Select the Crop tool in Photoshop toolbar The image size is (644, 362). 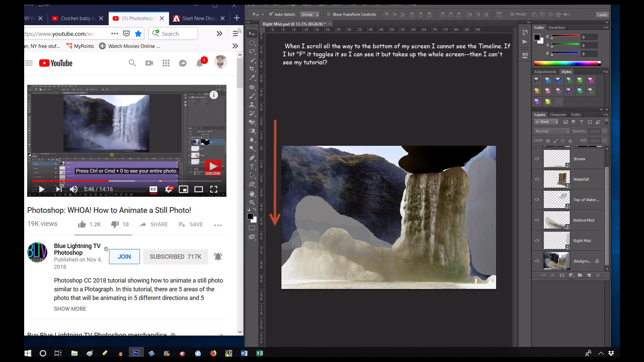(x=252, y=69)
